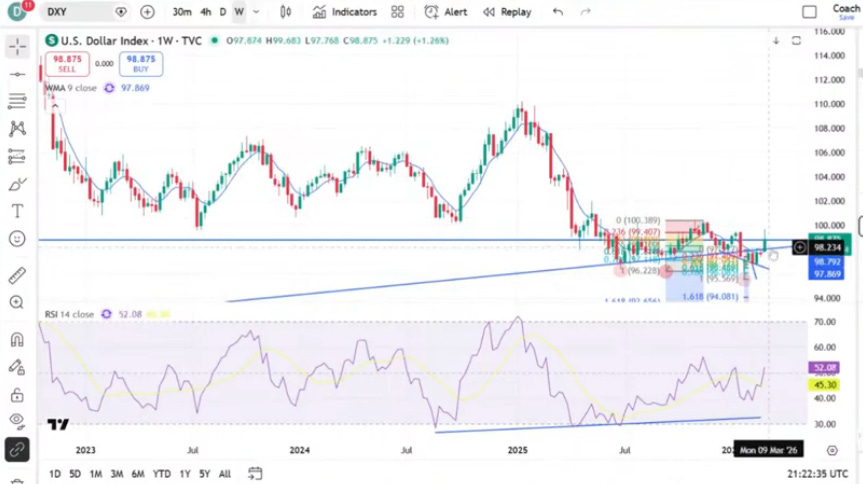Start bar Replay mode
Image resolution: width=863 pixels, height=484 pixels.
click(x=507, y=12)
